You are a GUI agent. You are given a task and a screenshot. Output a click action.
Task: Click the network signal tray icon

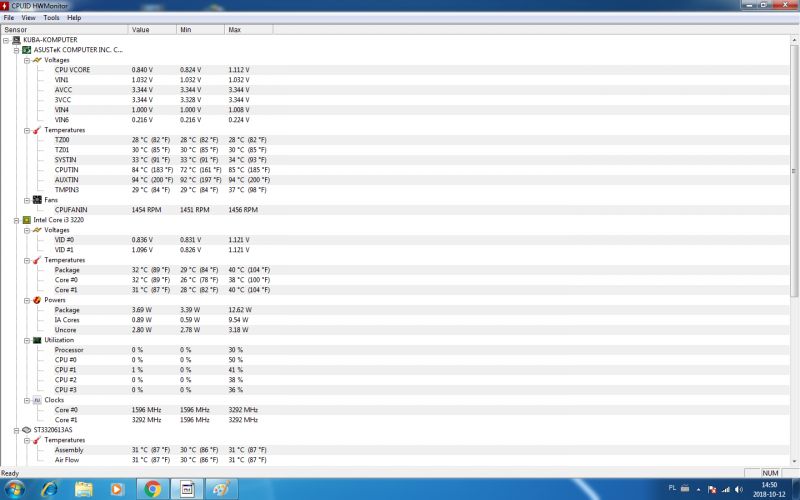tap(726, 489)
